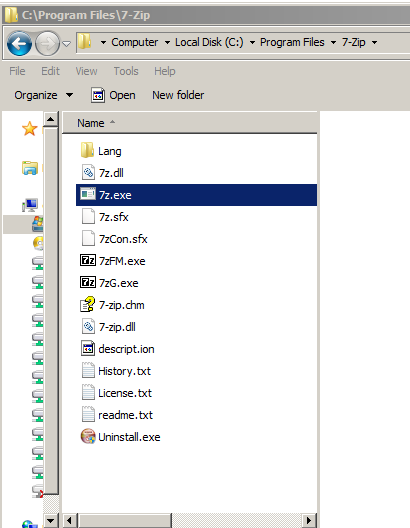Click the 7zFM.exe file name
Viewport: 410px width, 528px height.
pos(122,261)
